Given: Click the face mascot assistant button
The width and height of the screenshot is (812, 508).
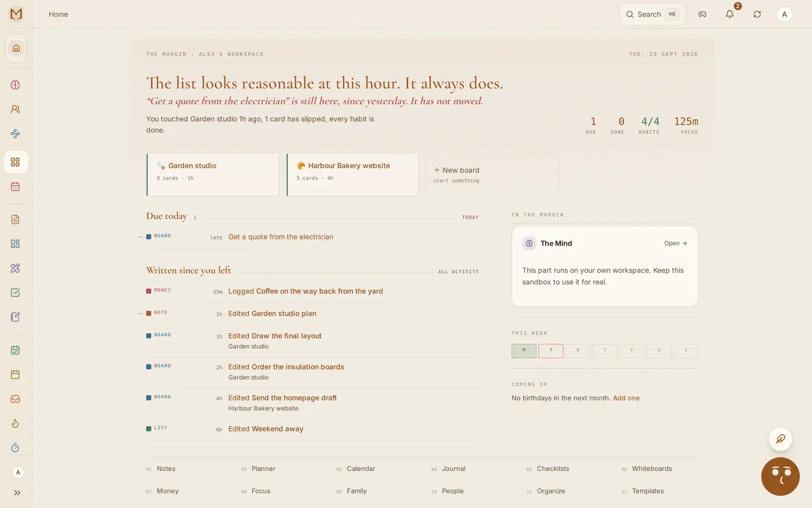Looking at the screenshot, I should (781, 477).
